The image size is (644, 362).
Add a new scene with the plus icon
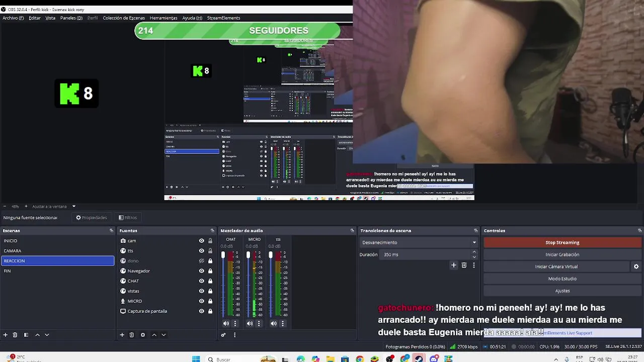click(x=6, y=335)
